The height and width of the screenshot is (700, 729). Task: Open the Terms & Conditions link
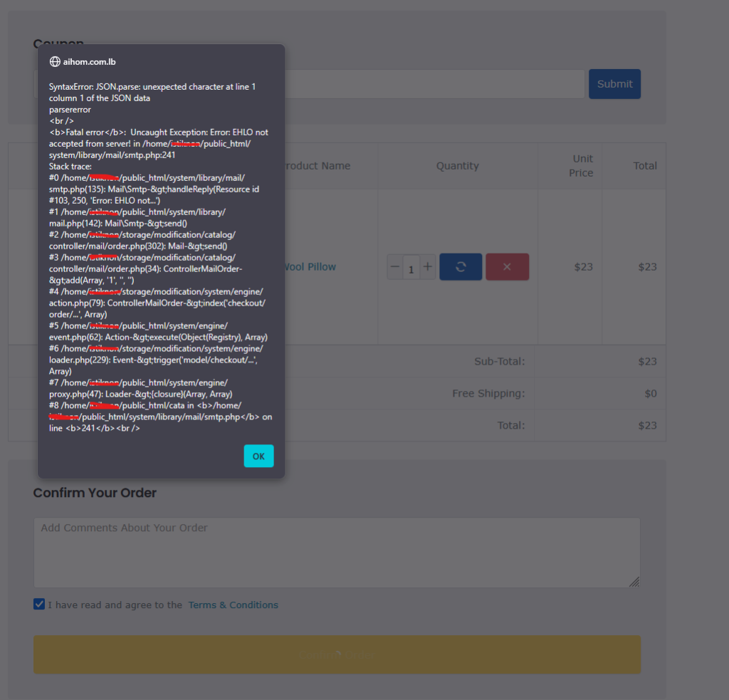(233, 605)
